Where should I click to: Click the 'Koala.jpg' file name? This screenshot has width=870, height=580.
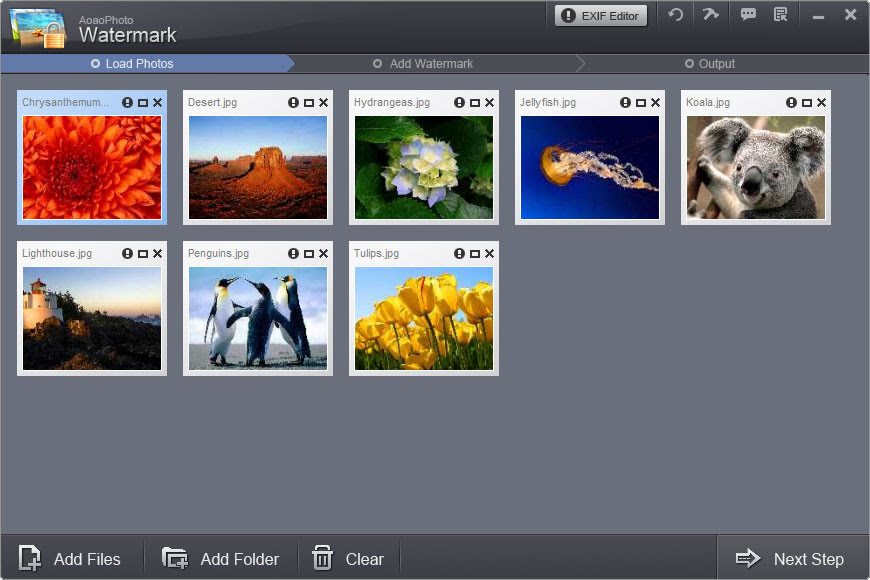708,103
